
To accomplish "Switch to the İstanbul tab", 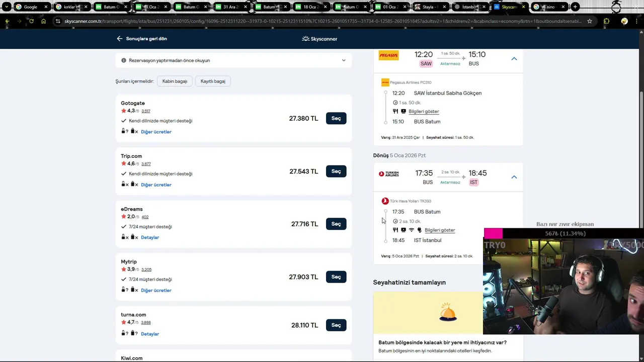I will pyautogui.click(x=470, y=7).
